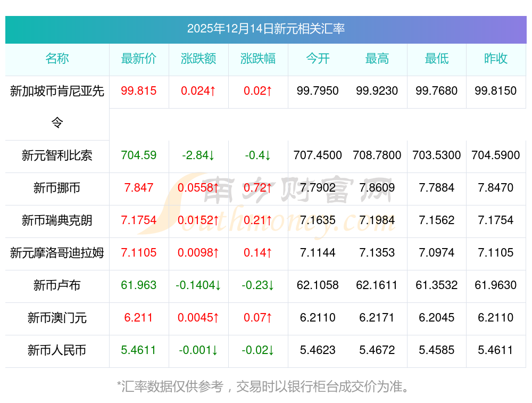Click change percent 0.07↑

(x=258, y=317)
